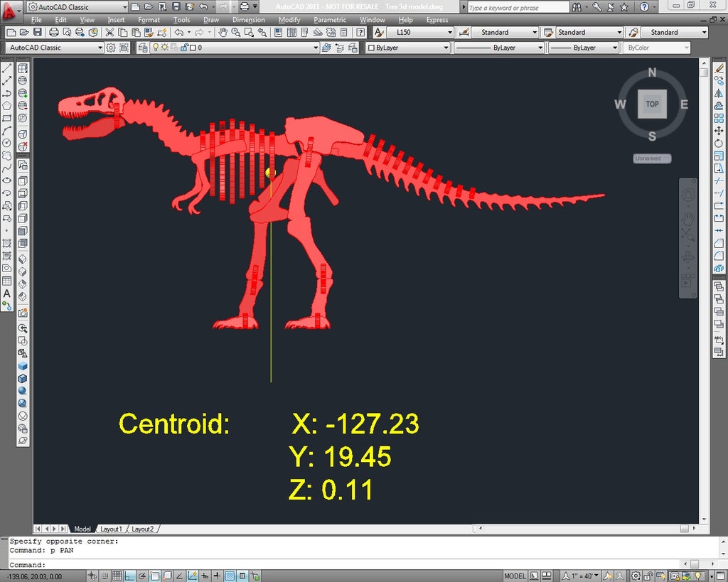Image resolution: width=728 pixels, height=582 pixels.
Task: Click the Table Style icon
Action: tap(549, 33)
